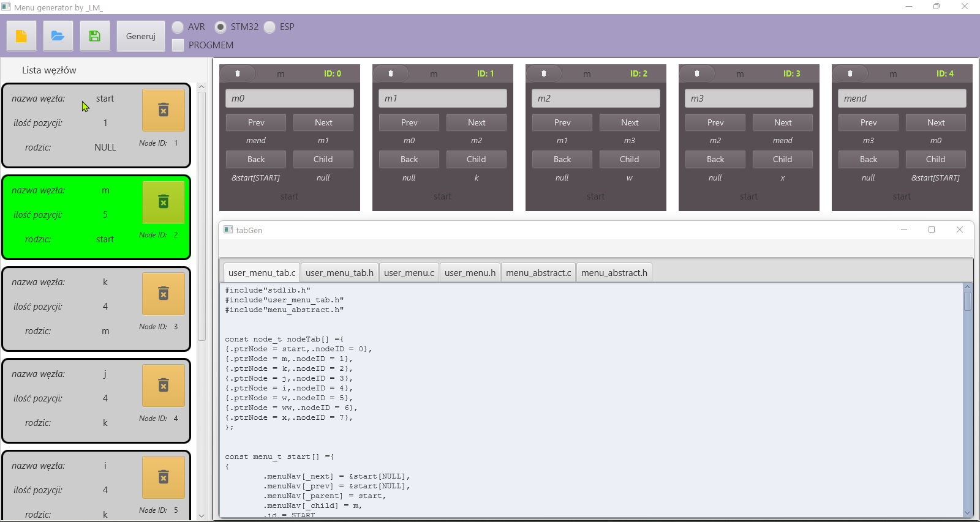
Task: Switch to the menu_abstract.c tab
Action: (538, 273)
